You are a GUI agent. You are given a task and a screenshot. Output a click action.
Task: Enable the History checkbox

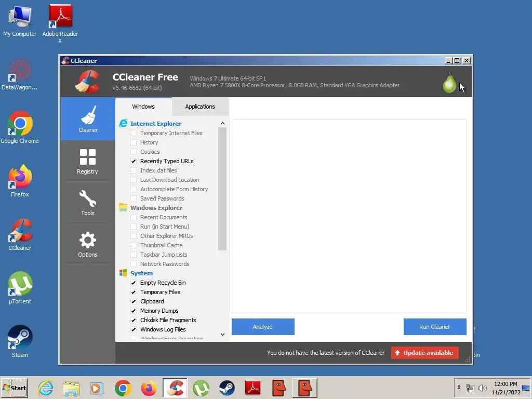(x=134, y=142)
